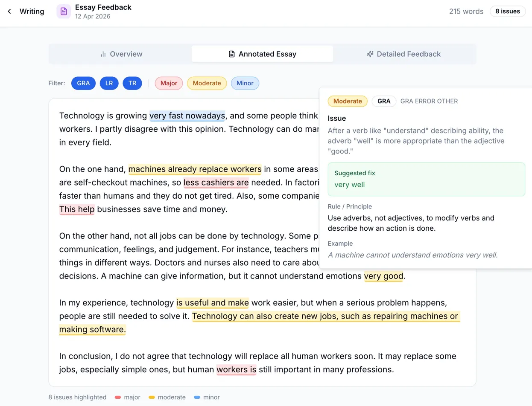Click the back arrow next to Writing
532x406 pixels.
click(9, 12)
